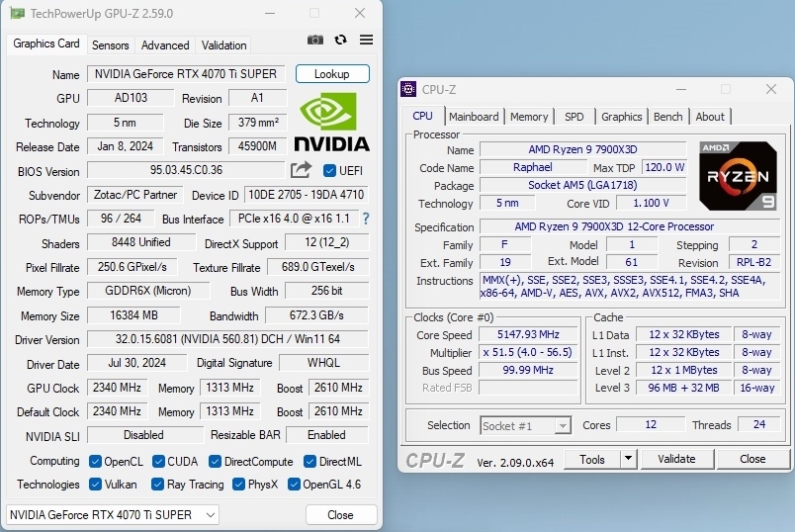Screen dimensions: 795x532
Task: Switch to the Bench tab in CPU-Z
Action: point(667,117)
